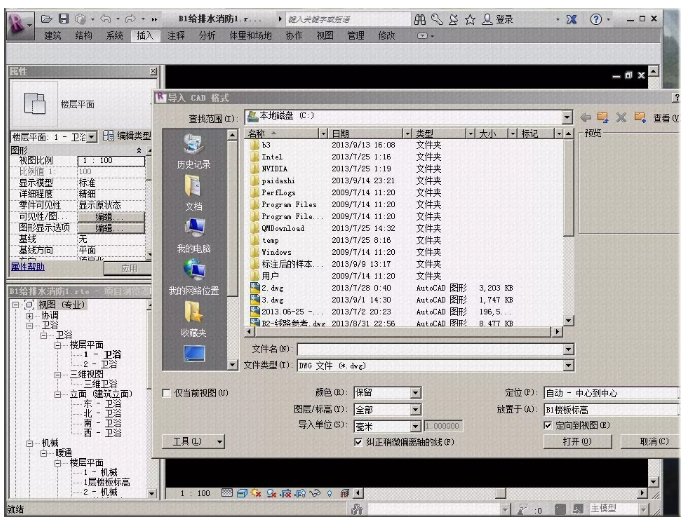
Task: Open Autodesk Exchange Apps X icon
Action: point(571,19)
